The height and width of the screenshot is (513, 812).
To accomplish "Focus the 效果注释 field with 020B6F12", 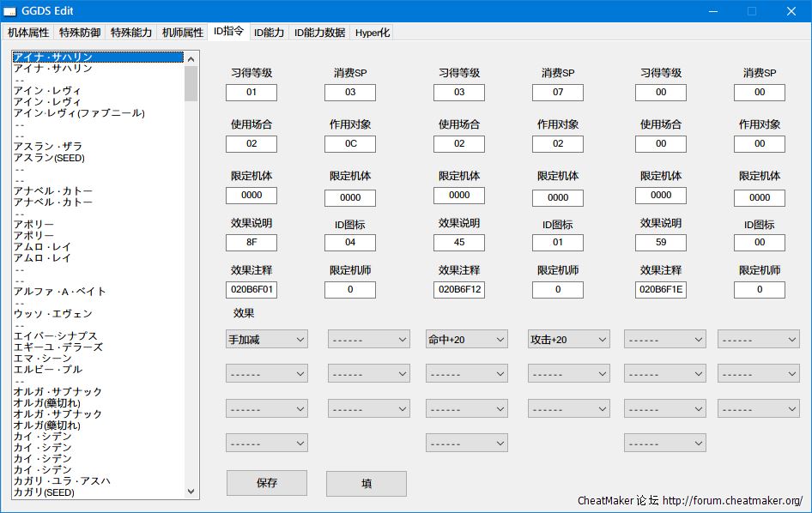I will click(x=458, y=290).
